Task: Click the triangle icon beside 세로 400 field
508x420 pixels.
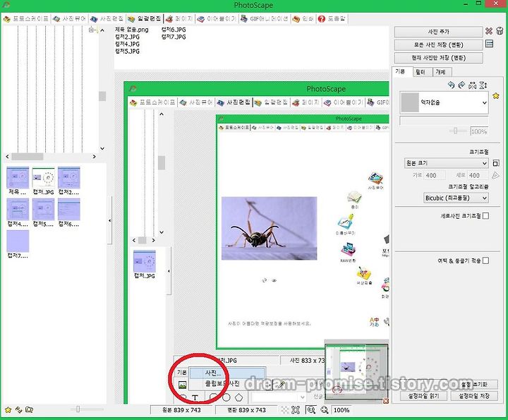Action: (x=495, y=175)
